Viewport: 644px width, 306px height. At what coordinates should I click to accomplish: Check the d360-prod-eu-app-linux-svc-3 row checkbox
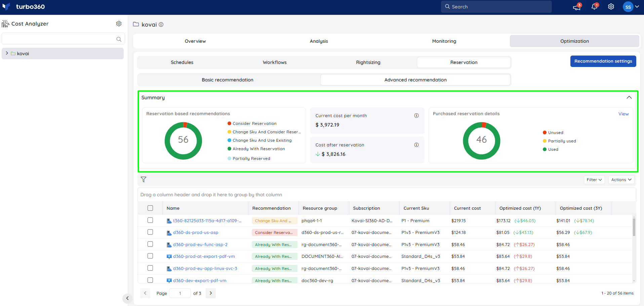pos(150,268)
